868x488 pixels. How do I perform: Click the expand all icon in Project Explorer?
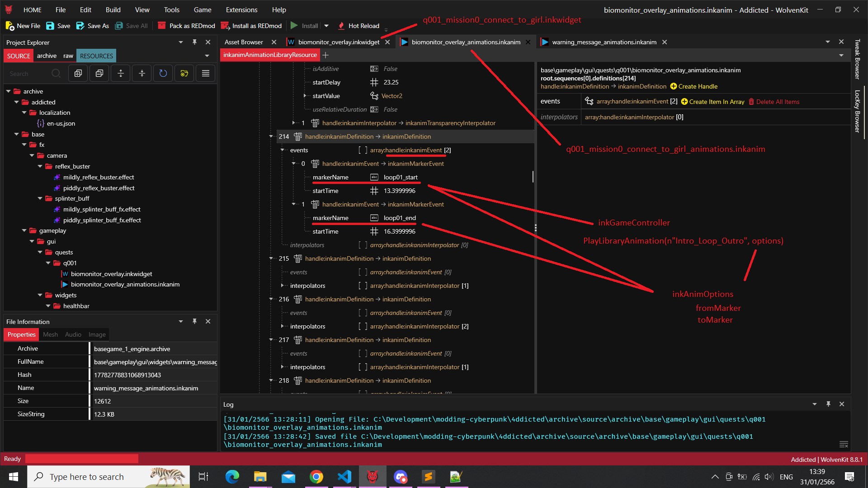click(x=78, y=73)
